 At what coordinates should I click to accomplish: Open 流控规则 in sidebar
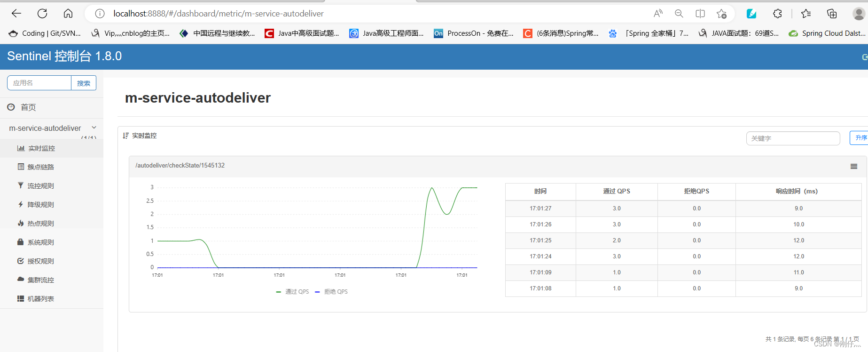tap(52, 186)
